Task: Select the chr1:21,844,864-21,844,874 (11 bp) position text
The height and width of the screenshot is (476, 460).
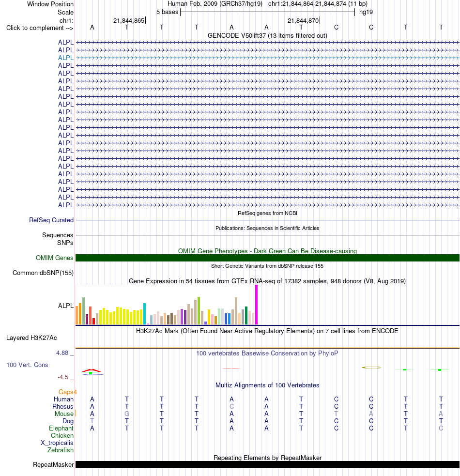Action: [318, 4]
